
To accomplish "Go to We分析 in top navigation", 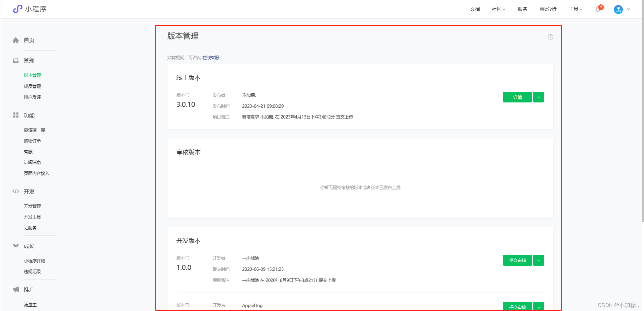I will (548, 9).
